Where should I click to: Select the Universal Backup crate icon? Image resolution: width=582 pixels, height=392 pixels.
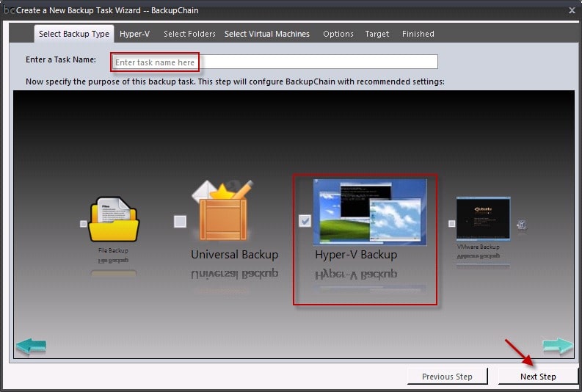tap(222, 210)
